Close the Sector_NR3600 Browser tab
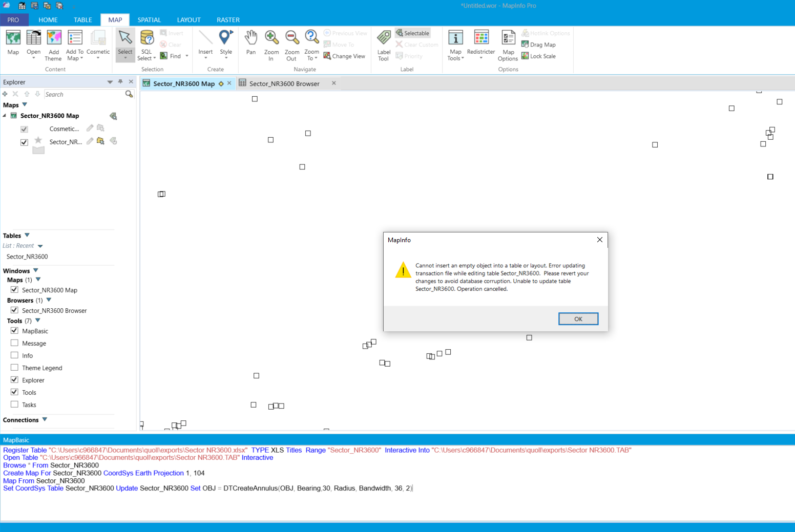Image resolution: width=795 pixels, height=532 pixels. click(x=334, y=83)
